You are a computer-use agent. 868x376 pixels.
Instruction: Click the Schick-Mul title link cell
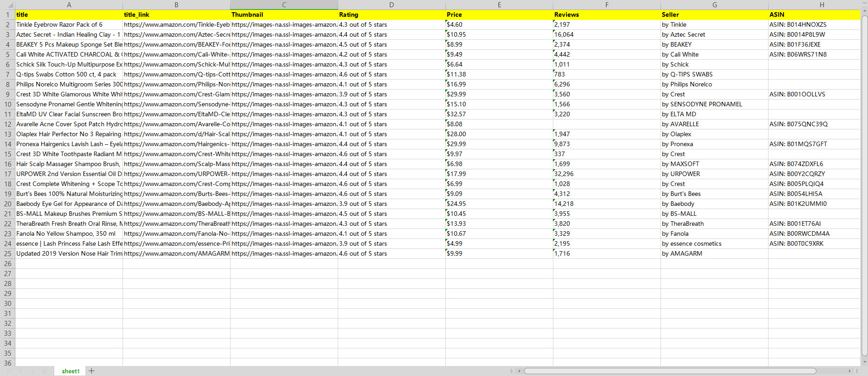[x=176, y=64]
